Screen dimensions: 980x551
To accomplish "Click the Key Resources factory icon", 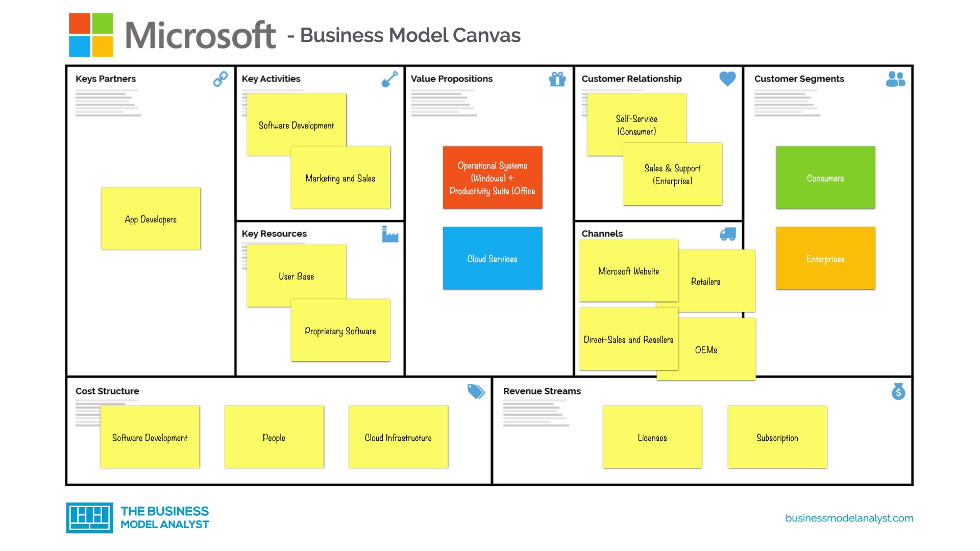I will tap(390, 235).
